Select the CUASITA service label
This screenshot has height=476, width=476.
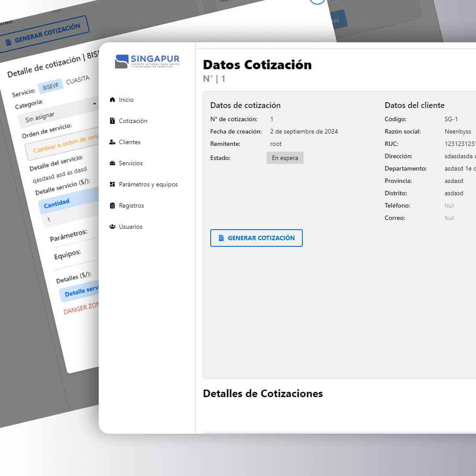[78, 80]
